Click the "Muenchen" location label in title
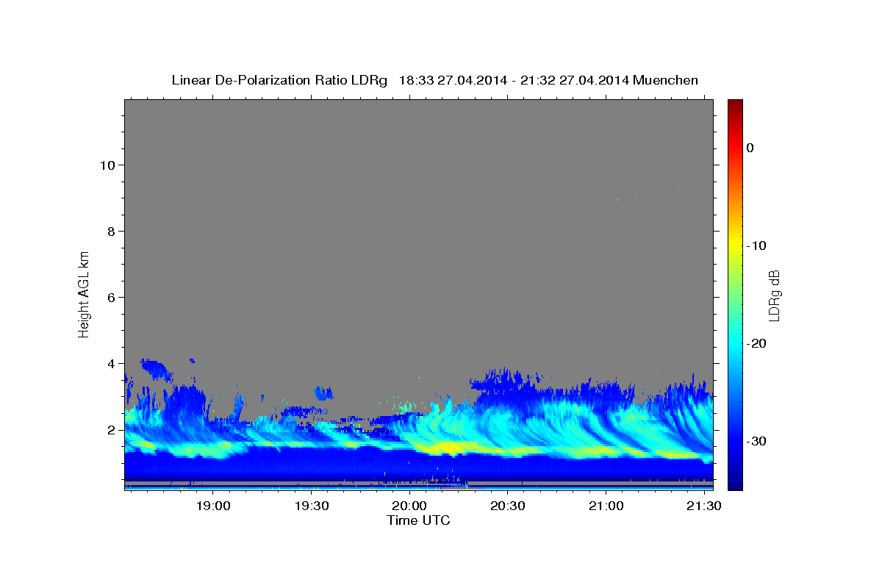 pyautogui.click(x=666, y=80)
